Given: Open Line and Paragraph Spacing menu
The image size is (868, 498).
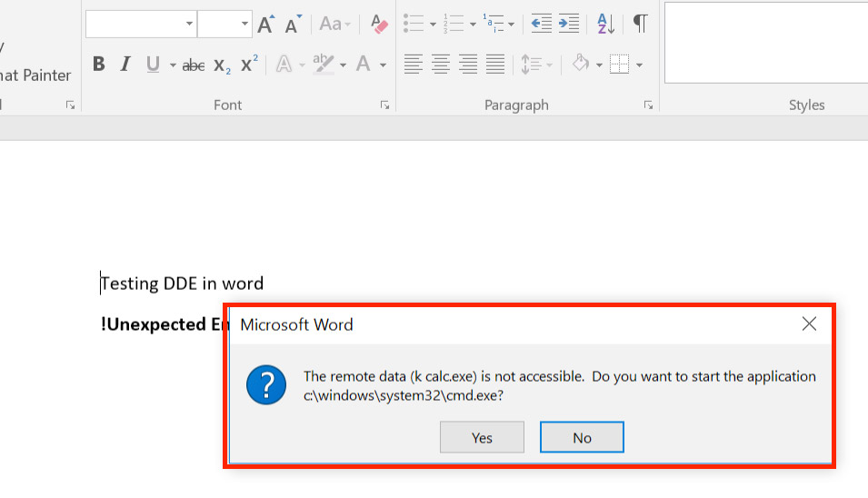Looking at the screenshot, I should [536, 65].
